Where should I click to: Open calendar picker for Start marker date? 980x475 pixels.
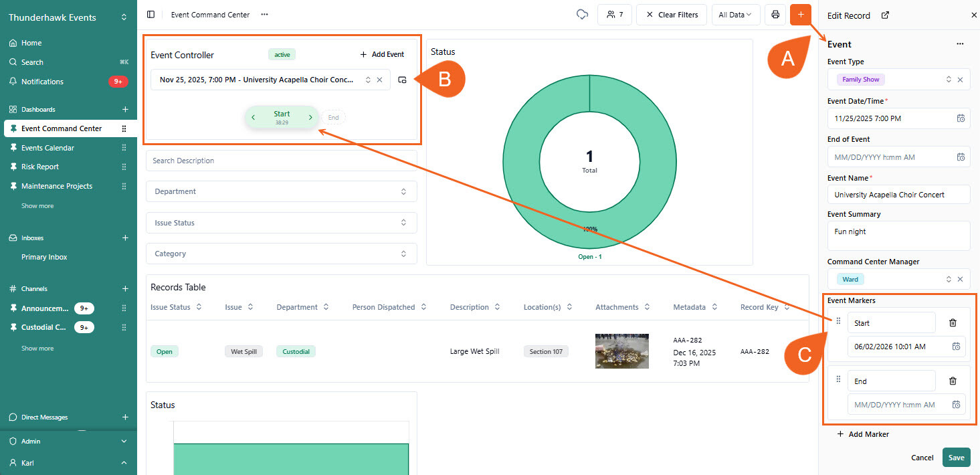[957, 347]
